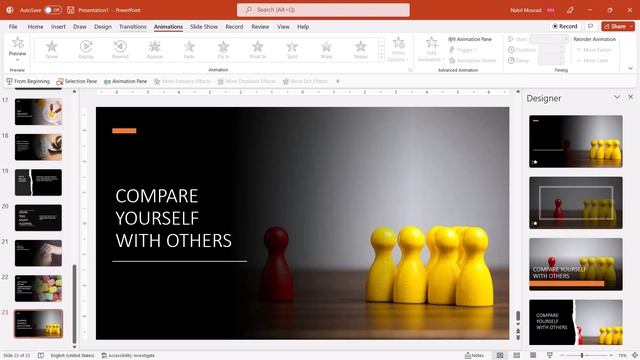Select the Split animation effect
The image size is (640, 360).
pyautogui.click(x=292, y=50)
